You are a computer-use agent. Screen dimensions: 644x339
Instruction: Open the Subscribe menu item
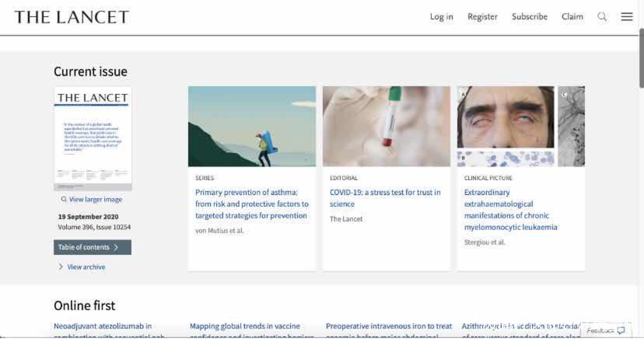529,17
